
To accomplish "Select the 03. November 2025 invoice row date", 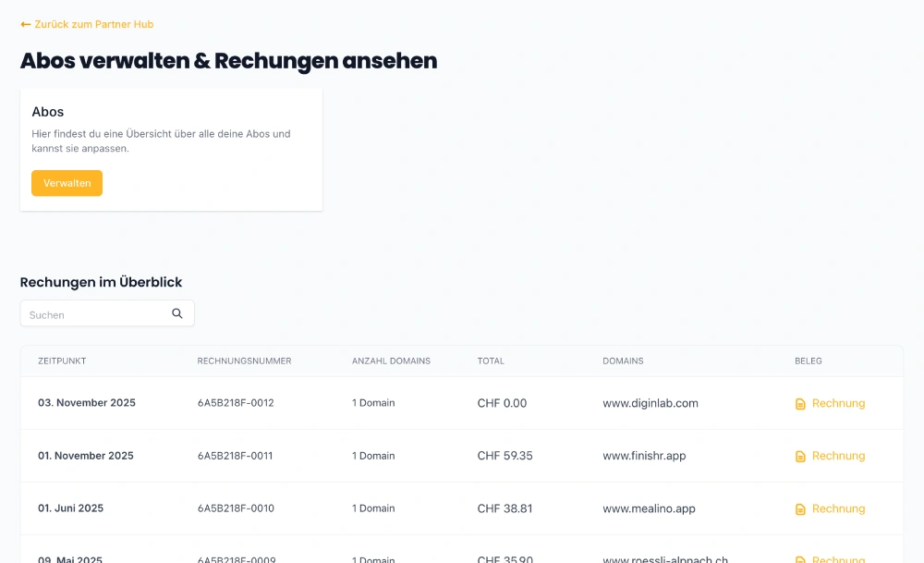I will tap(87, 403).
